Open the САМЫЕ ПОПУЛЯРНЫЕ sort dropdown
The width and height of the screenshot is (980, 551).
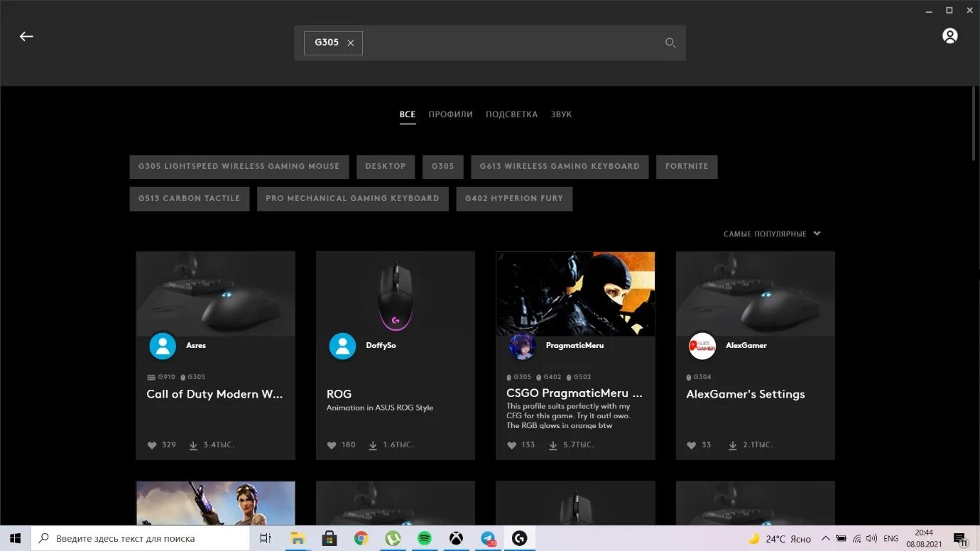[772, 234]
